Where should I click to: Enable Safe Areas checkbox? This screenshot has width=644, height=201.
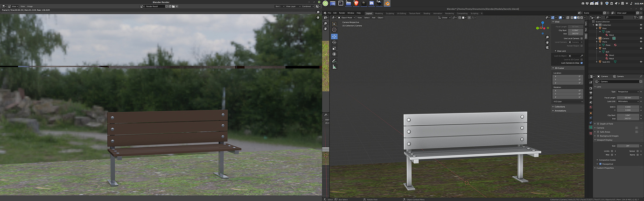[x=598, y=132]
